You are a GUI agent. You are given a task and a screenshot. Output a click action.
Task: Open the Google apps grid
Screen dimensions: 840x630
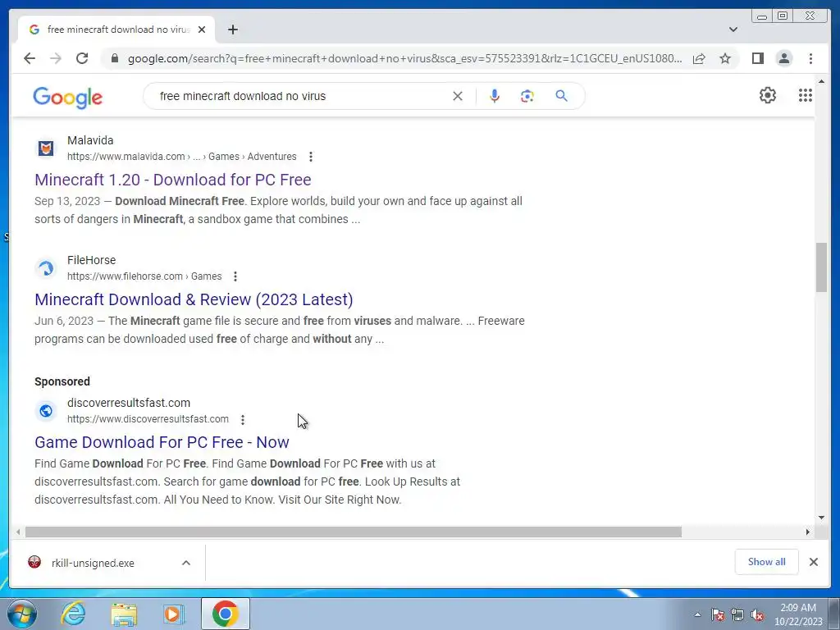click(x=806, y=95)
